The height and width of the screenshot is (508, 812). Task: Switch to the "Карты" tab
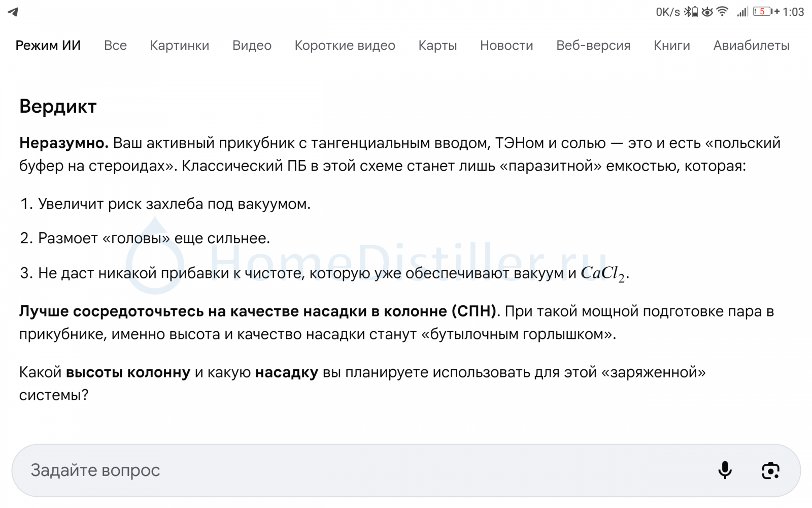tap(437, 46)
